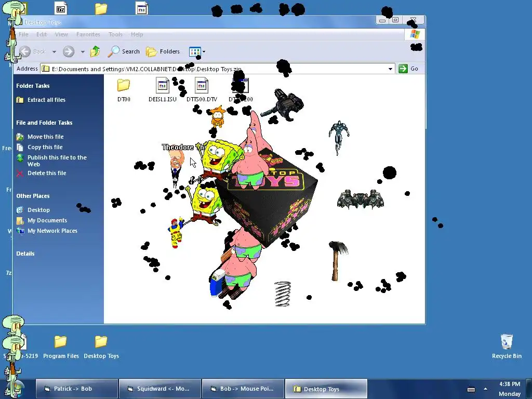
Task: Click the orange star-headed toy character
Action: coord(218,116)
